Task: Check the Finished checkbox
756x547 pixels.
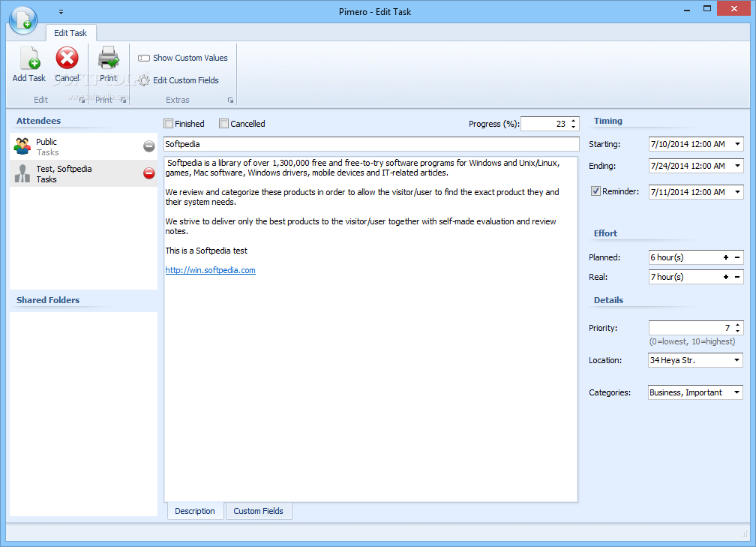Action: click(x=168, y=124)
